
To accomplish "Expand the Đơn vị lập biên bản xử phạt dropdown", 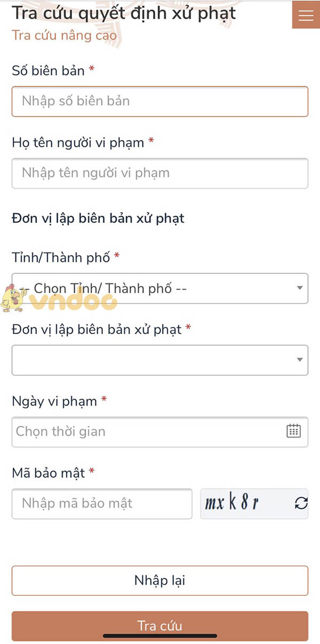I will [159, 360].
